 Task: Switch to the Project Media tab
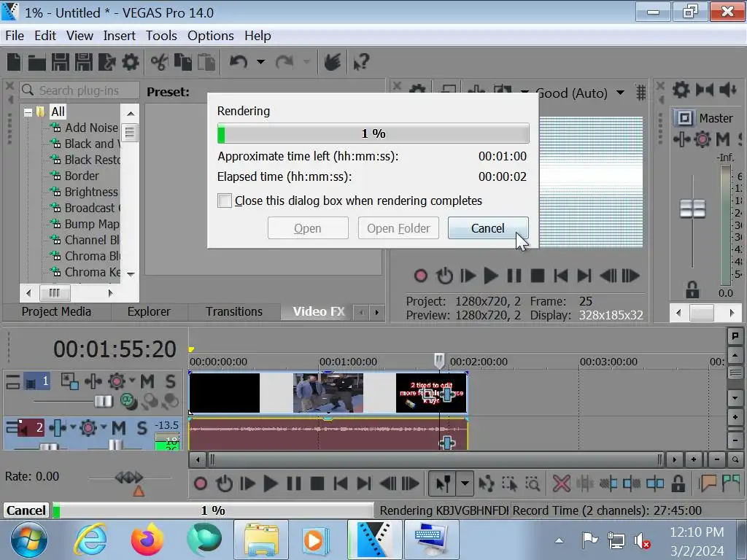click(56, 311)
